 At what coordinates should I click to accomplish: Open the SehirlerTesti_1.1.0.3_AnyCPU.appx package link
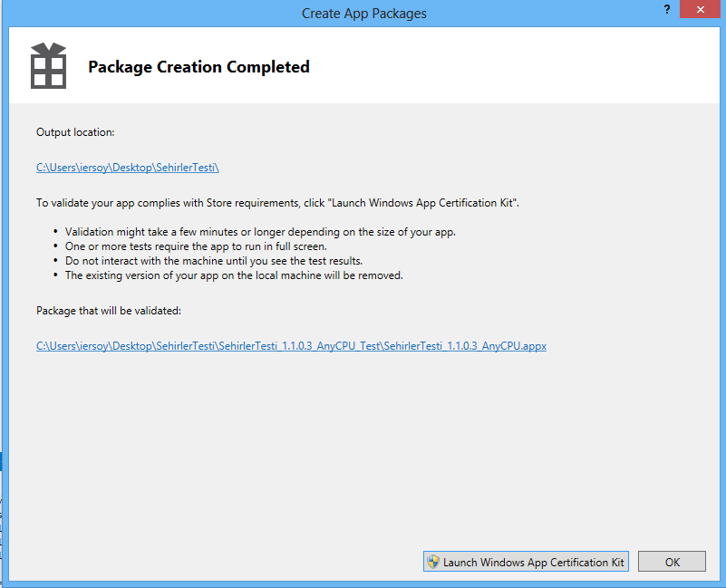click(x=291, y=346)
